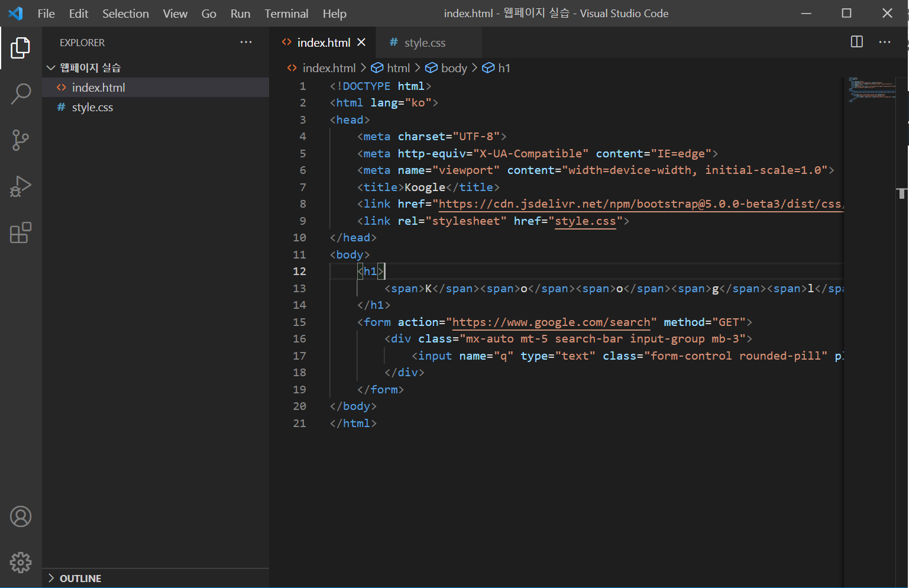Close the index.html editor tab

click(x=361, y=42)
